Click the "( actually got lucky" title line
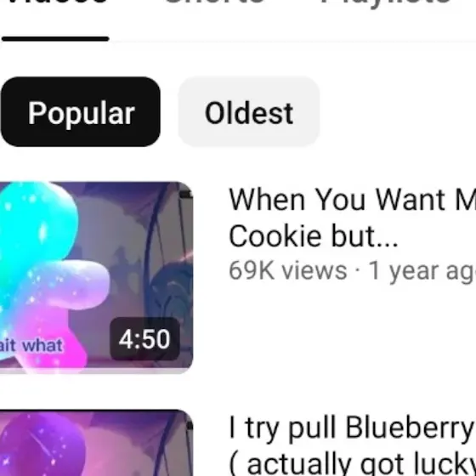This screenshot has height=476, width=476. click(x=352, y=463)
